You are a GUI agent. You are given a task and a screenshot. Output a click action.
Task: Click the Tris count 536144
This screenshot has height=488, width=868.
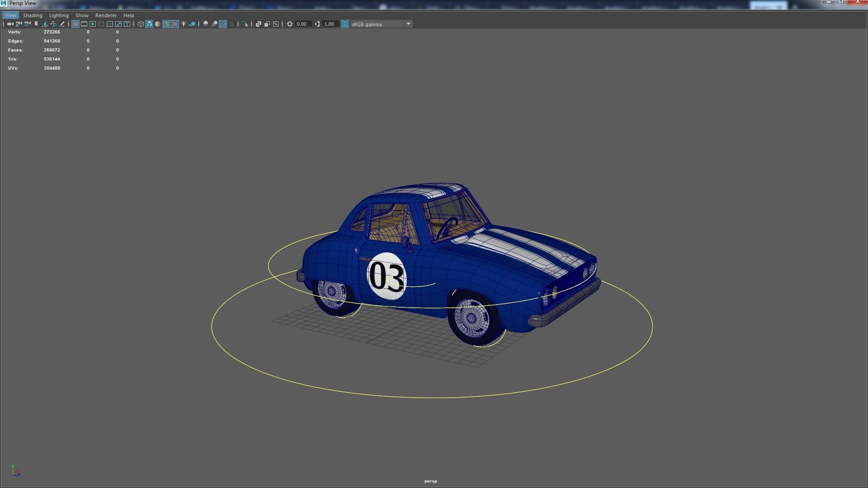pos(52,59)
